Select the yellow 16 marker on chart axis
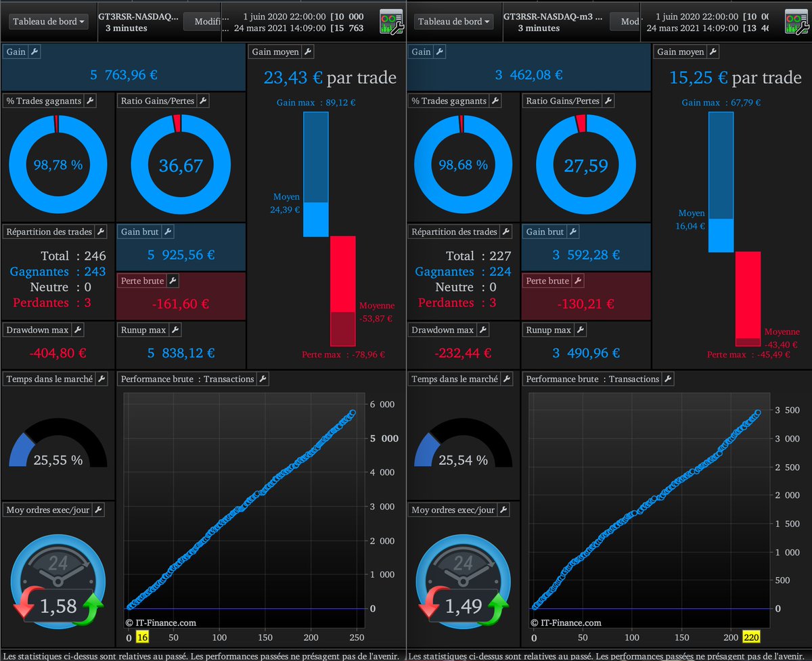 [x=142, y=638]
